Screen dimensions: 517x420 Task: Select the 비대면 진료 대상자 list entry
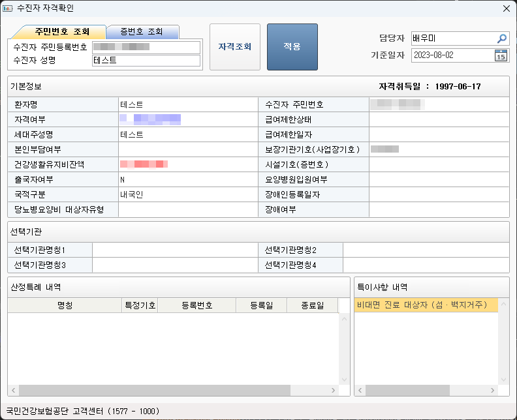[426, 305]
